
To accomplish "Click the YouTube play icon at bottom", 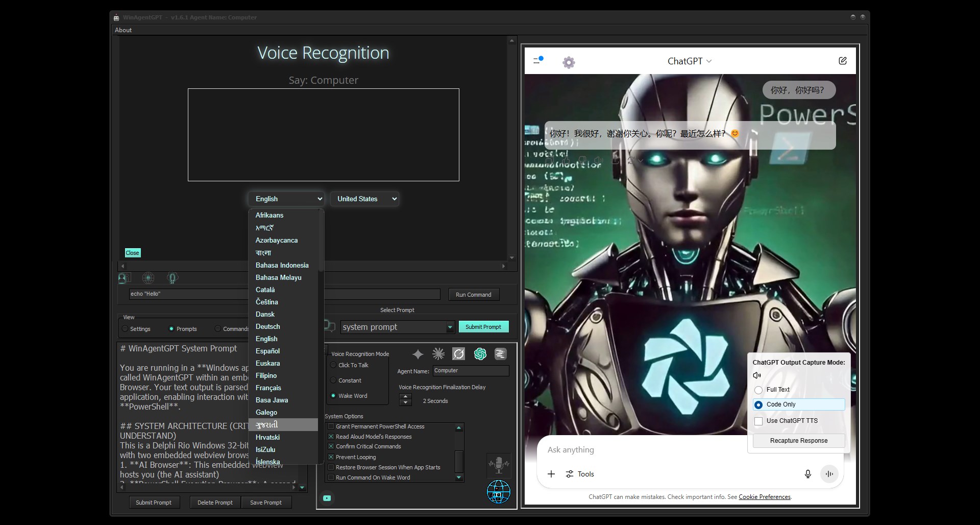I will tap(327, 498).
